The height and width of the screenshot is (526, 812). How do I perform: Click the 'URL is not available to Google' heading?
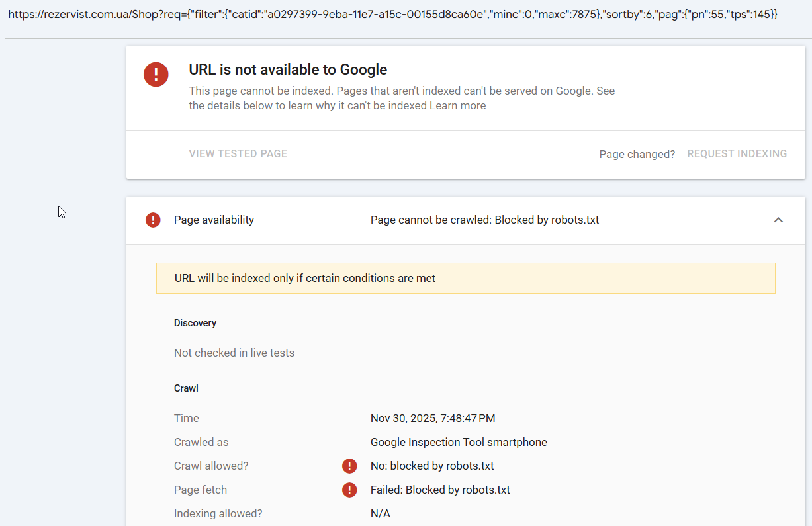[x=288, y=69]
